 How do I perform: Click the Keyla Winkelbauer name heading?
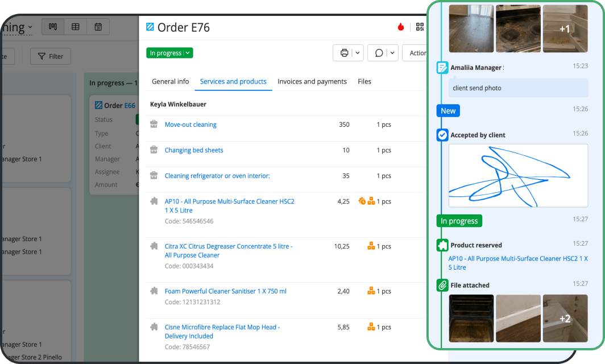coord(179,104)
